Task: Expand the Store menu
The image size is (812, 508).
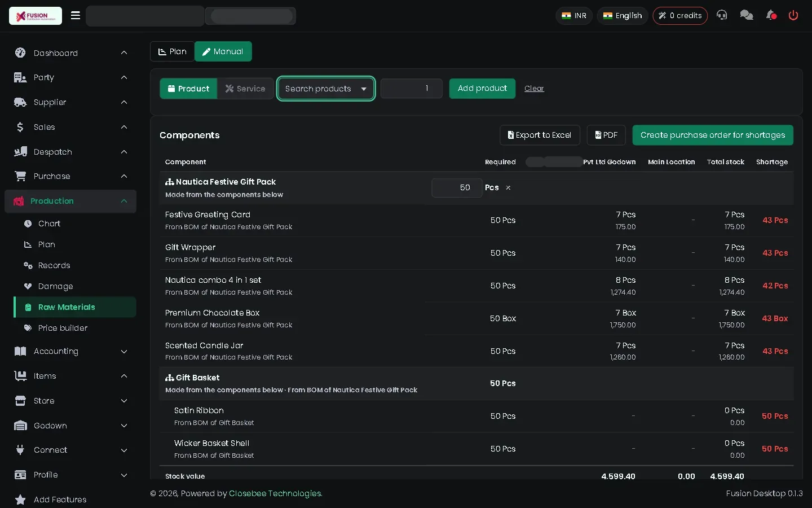Action: coord(70,401)
